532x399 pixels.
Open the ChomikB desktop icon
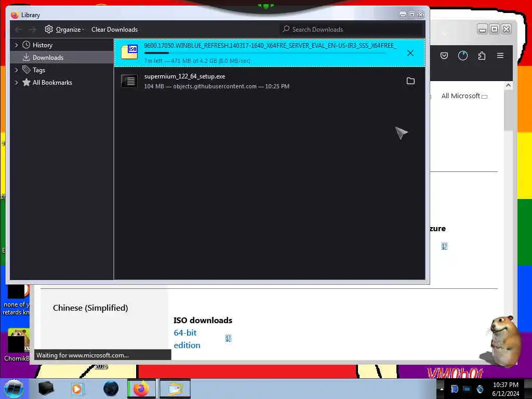(x=17, y=345)
